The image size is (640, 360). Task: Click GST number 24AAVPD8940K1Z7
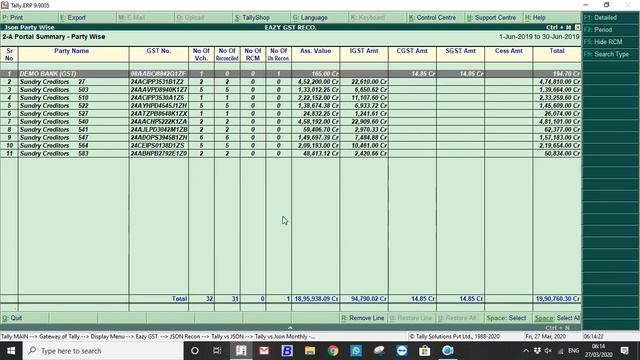[159, 89]
